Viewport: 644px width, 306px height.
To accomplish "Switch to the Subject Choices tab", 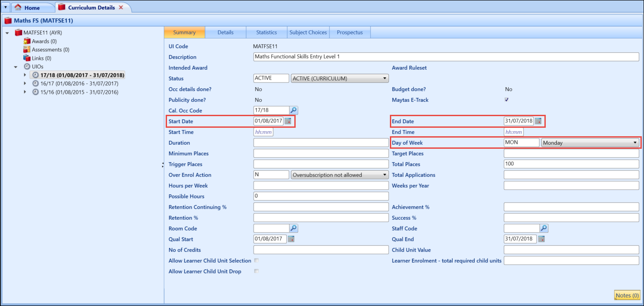I will point(308,33).
